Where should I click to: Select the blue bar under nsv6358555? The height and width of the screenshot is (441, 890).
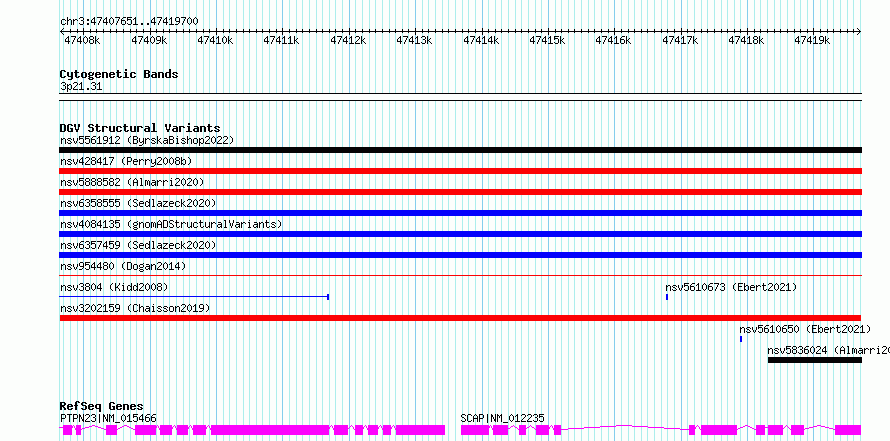[x=460, y=213]
